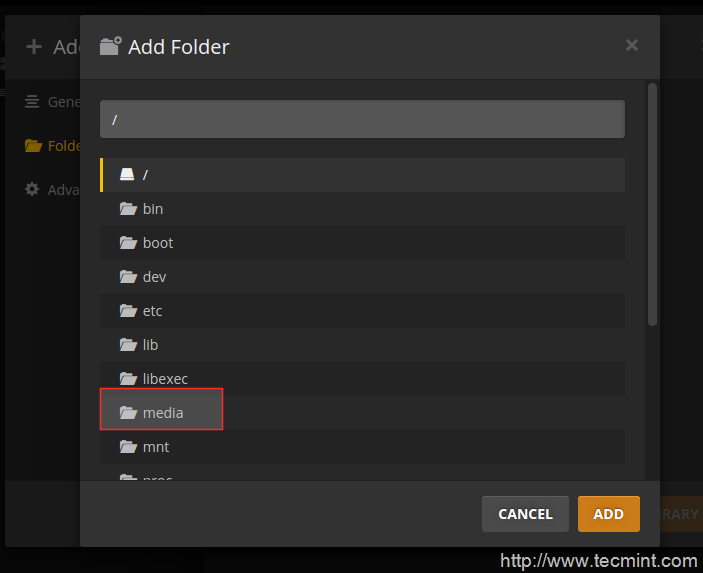Click the libexec folder icon

[x=128, y=379]
